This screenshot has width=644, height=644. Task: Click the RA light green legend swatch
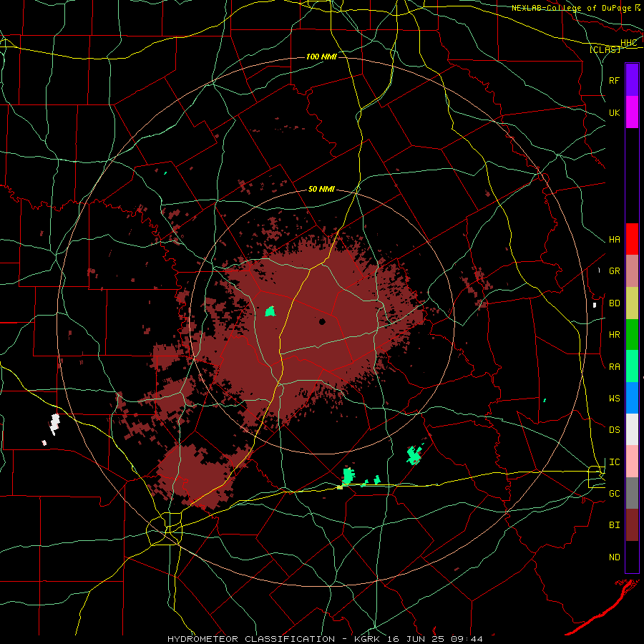tap(632, 366)
